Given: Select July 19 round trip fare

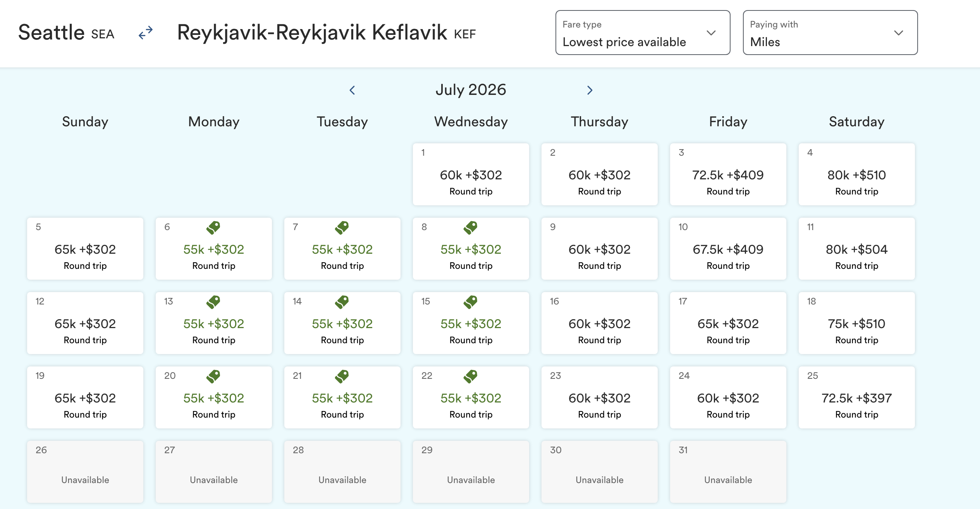Looking at the screenshot, I should [x=85, y=397].
